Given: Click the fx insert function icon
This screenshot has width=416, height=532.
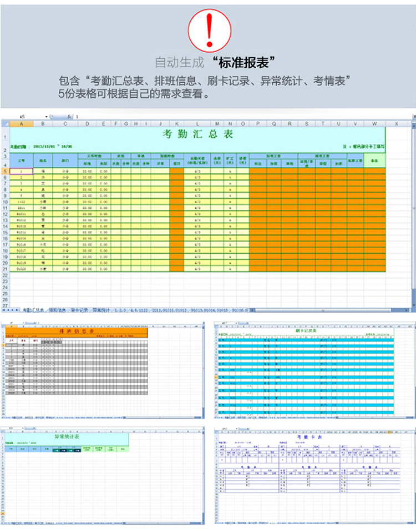Looking at the screenshot, I should tap(69, 117).
